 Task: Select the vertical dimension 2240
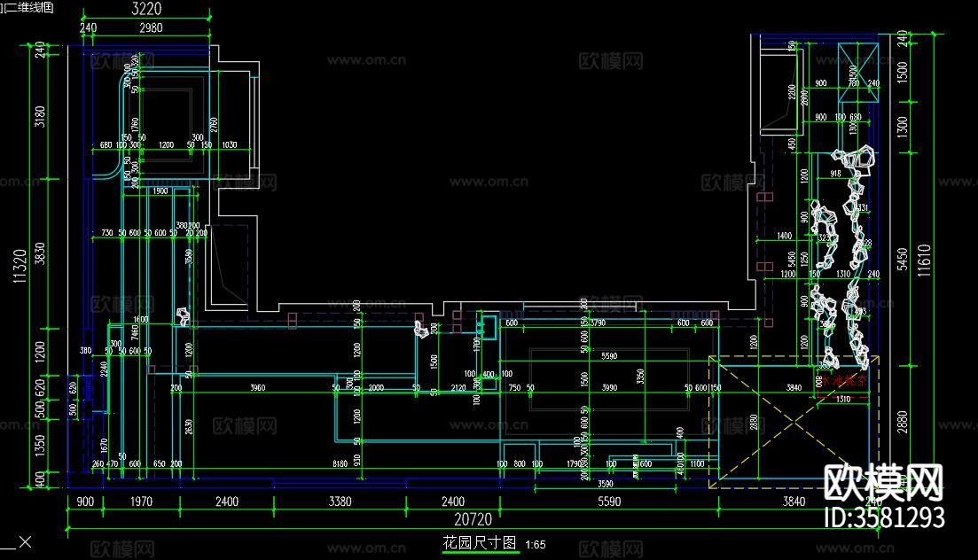pyautogui.click(x=104, y=369)
